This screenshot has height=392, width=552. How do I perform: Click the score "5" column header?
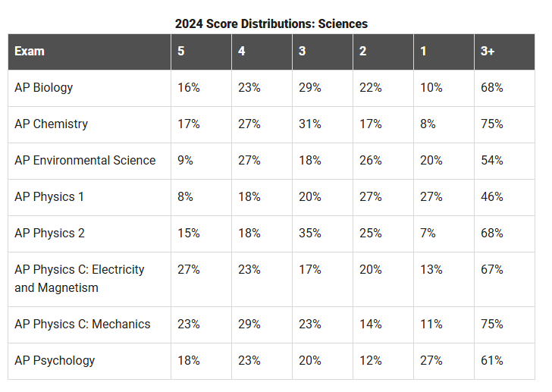pos(181,52)
